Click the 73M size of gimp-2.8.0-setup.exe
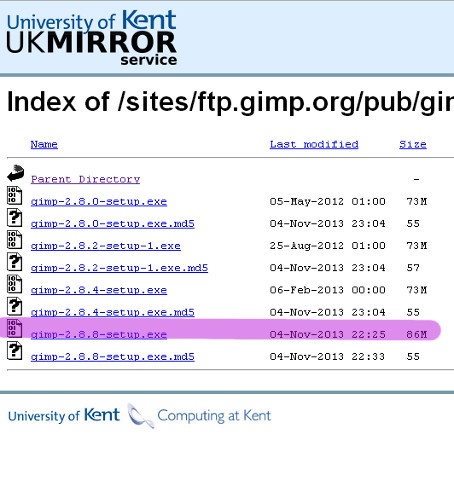Viewport: 454px width, 504px height. click(417, 202)
